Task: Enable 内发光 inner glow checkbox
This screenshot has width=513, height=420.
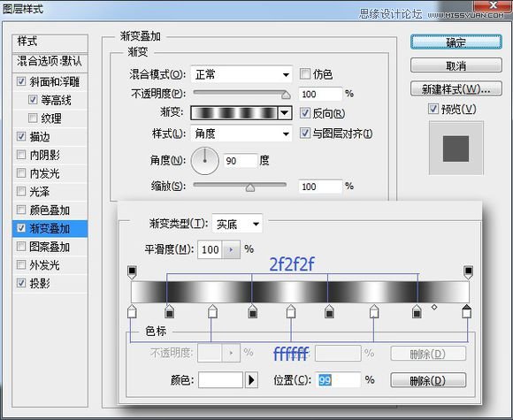Action: (x=21, y=172)
